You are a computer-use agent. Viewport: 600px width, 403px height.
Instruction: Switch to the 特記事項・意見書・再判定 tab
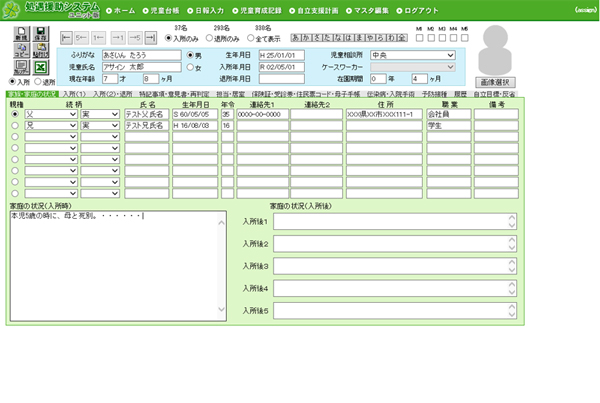(x=174, y=94)
